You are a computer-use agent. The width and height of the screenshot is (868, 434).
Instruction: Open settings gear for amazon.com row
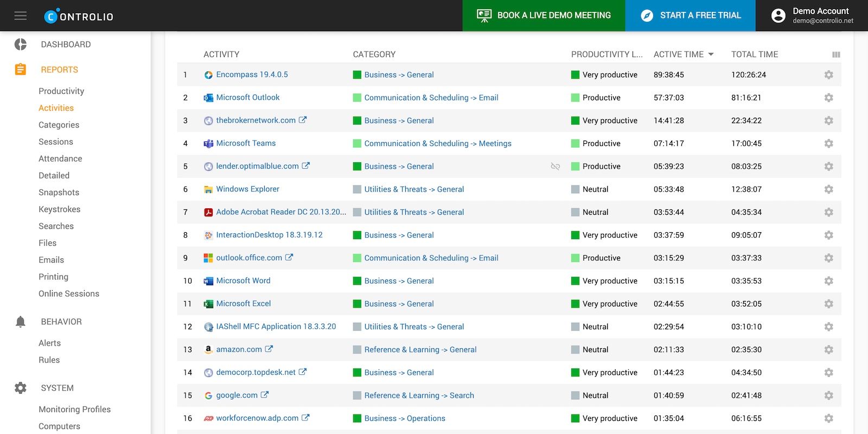click(x=828, y=350)
